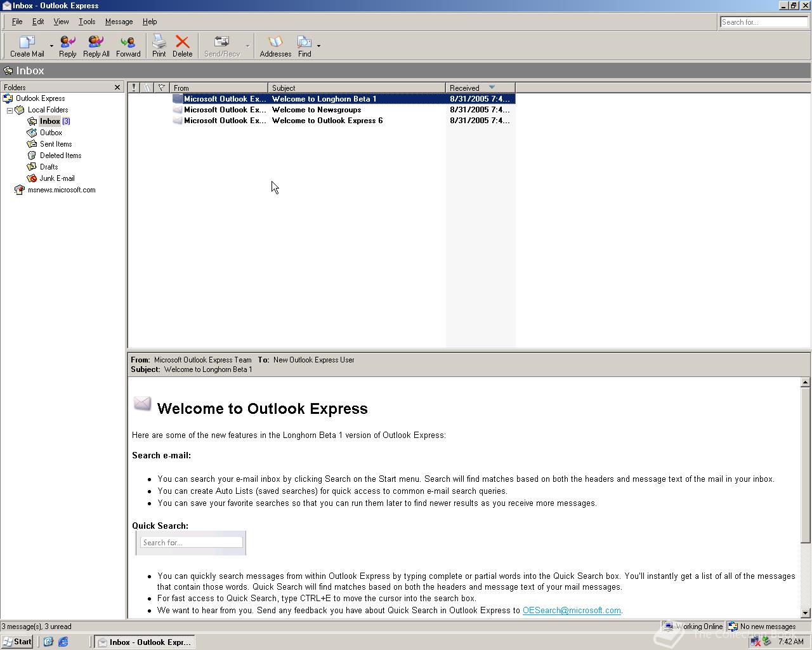Close the Folders pane

(117, 88)
